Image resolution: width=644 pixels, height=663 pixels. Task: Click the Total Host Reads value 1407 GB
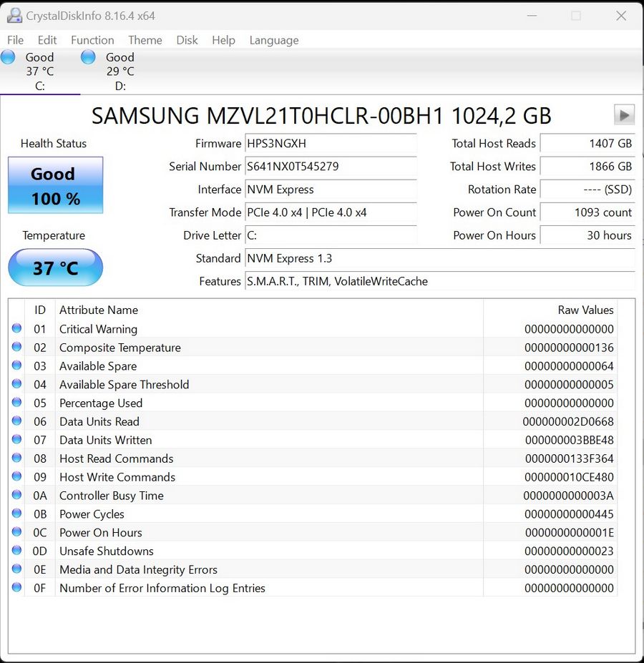(x=587, y=143)
